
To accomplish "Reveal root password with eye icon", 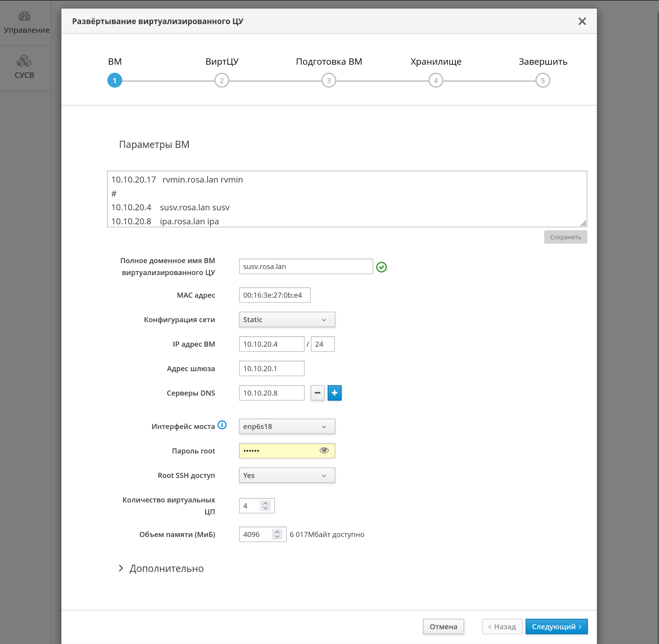I will [324, 450].
